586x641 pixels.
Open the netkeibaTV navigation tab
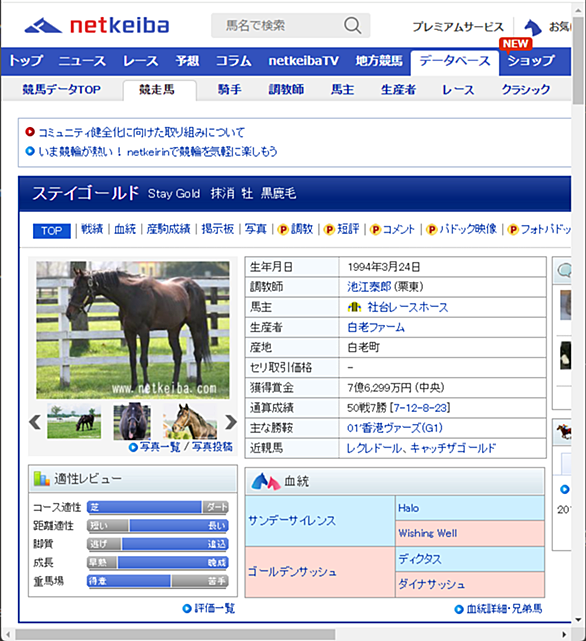303,61
